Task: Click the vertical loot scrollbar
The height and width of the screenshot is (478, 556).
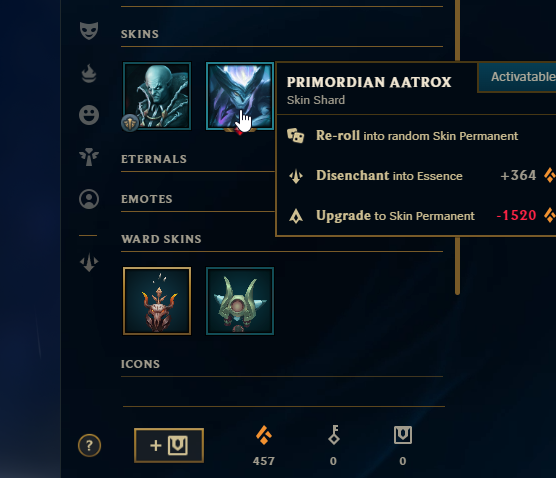Action: pyautogui.click(x=457, y=147)
